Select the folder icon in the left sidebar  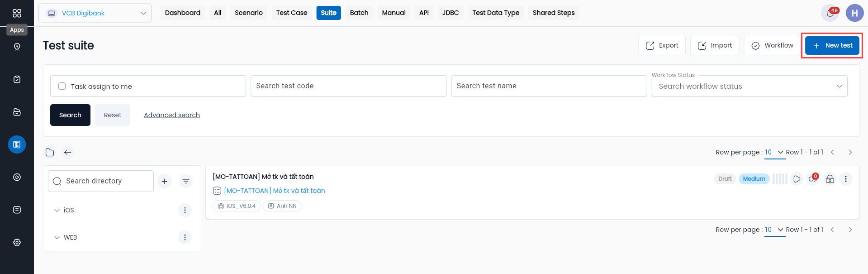pos(17,112)
